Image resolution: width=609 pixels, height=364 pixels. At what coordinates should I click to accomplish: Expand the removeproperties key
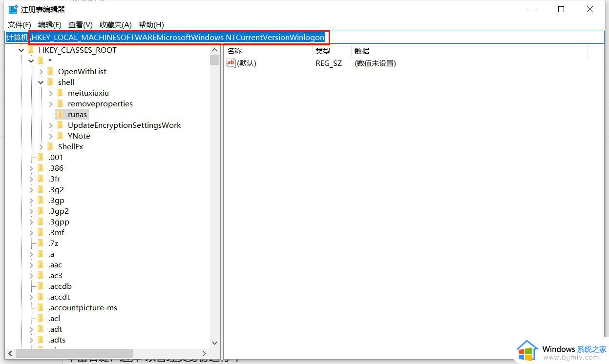coord(51,103)
